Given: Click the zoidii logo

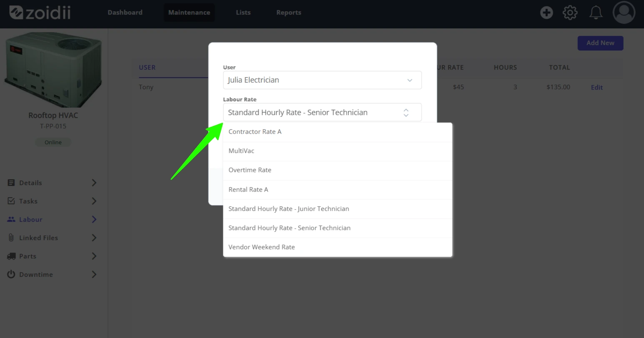Looking at the screenshot, I should click(40, 13).
